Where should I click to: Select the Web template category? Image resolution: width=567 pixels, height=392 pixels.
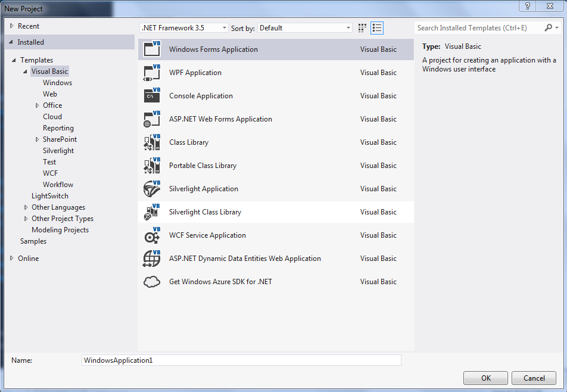click(x=50, y=94)
